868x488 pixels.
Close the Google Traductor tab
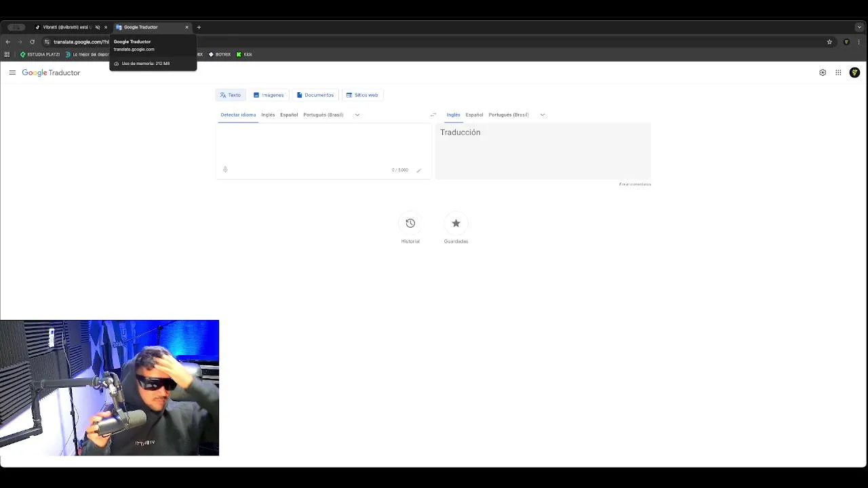pos(186,27)
